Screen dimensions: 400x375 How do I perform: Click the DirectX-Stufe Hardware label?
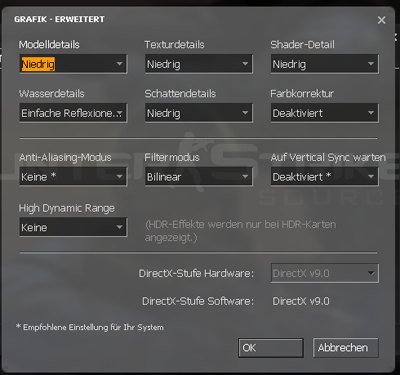(x=196, y=273)
